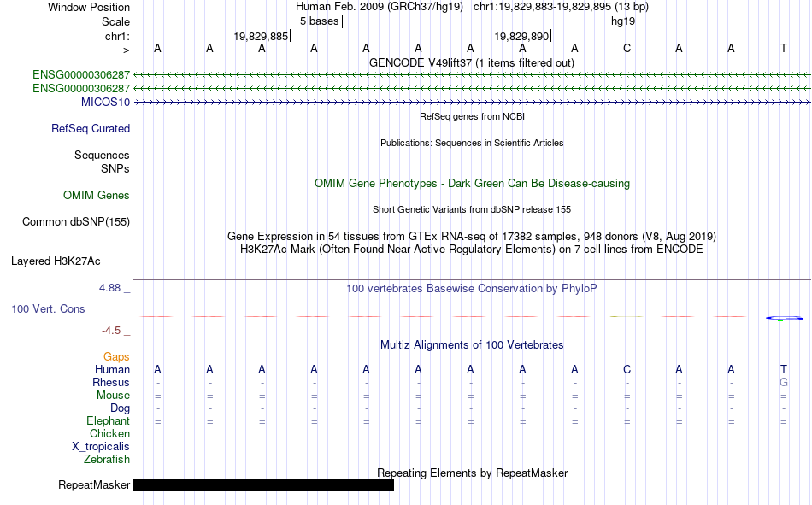
Task: Click the OMIM Genes track label
Action: (96, 196)
